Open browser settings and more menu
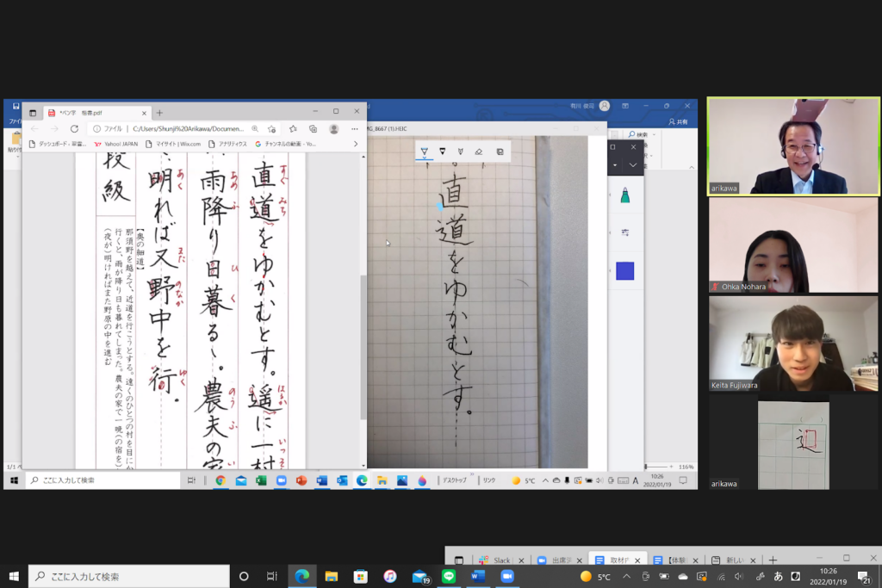Viewport: 882px width, 588px height. click(355, 128)
